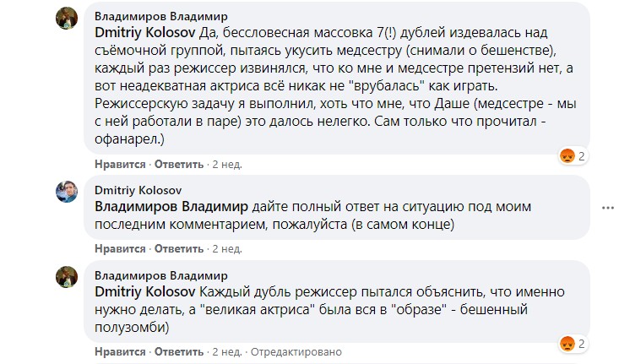Click the Владимиров Владимир mention inside Dmitriy's comment text
Viewport: 619px width, 364px height.
click(x=171, y=206)
